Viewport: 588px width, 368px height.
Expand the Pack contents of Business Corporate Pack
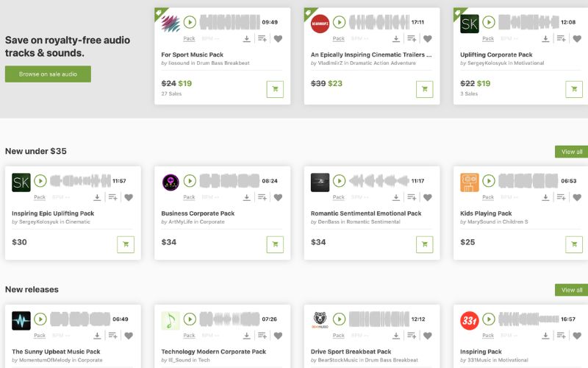189,197
